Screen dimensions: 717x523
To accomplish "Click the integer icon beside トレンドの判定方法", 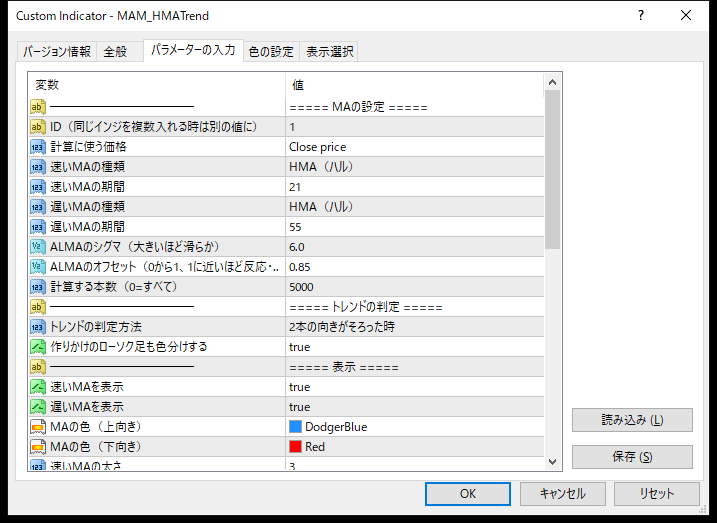I will (38, 327).
